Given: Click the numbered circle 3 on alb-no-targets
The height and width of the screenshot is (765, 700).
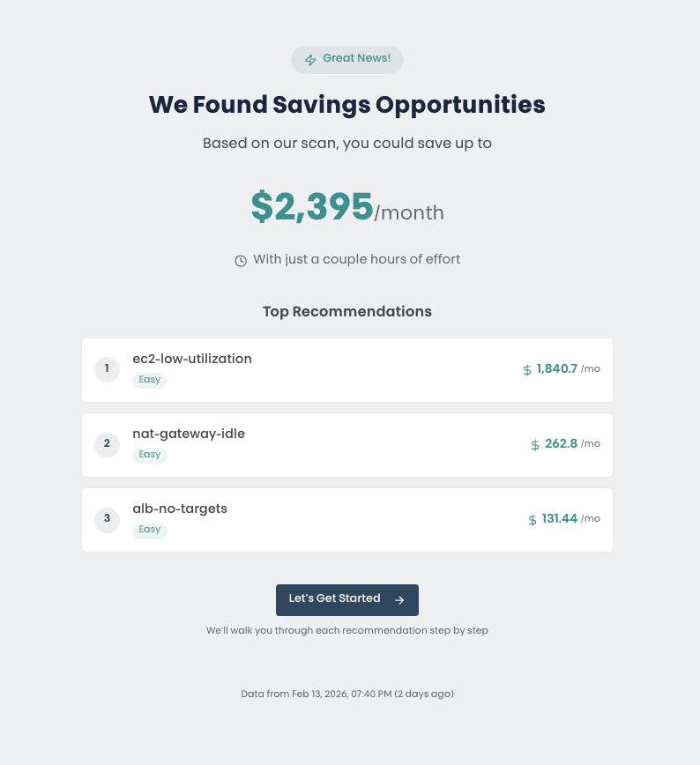Looking at the screenshot, I should click(x=107, y=520).
